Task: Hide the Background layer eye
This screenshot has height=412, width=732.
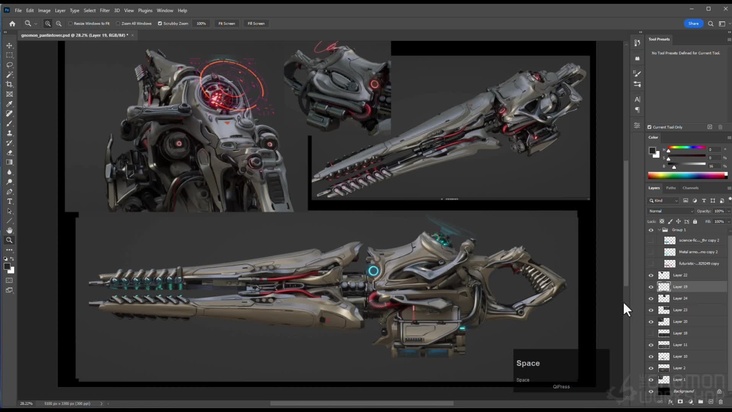Action: [x=651, y=391]
